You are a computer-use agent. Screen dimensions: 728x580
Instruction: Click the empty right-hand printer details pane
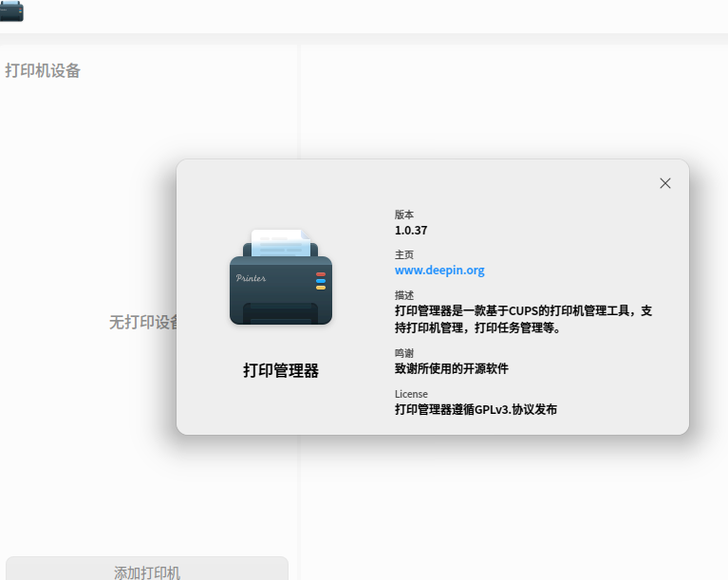point(513,506)
